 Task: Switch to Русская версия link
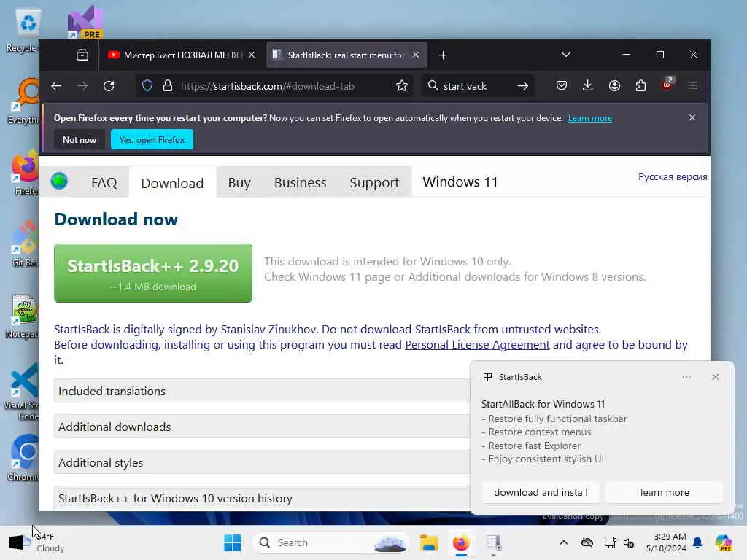pyautogui.click(x=672, y=176)
